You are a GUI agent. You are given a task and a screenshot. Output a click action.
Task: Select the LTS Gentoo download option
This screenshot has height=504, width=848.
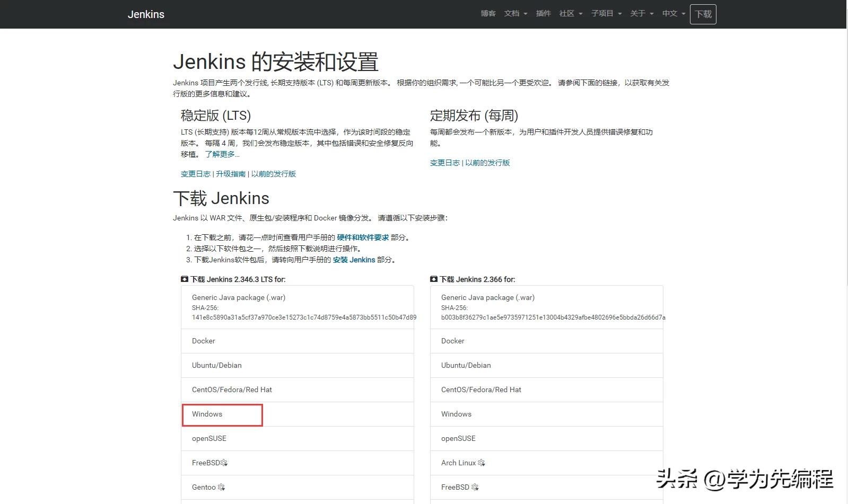click(297, 487)
